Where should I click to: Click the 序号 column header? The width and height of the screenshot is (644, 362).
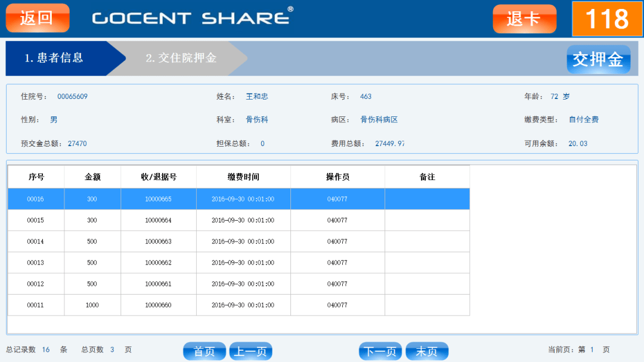click(36, 177)
